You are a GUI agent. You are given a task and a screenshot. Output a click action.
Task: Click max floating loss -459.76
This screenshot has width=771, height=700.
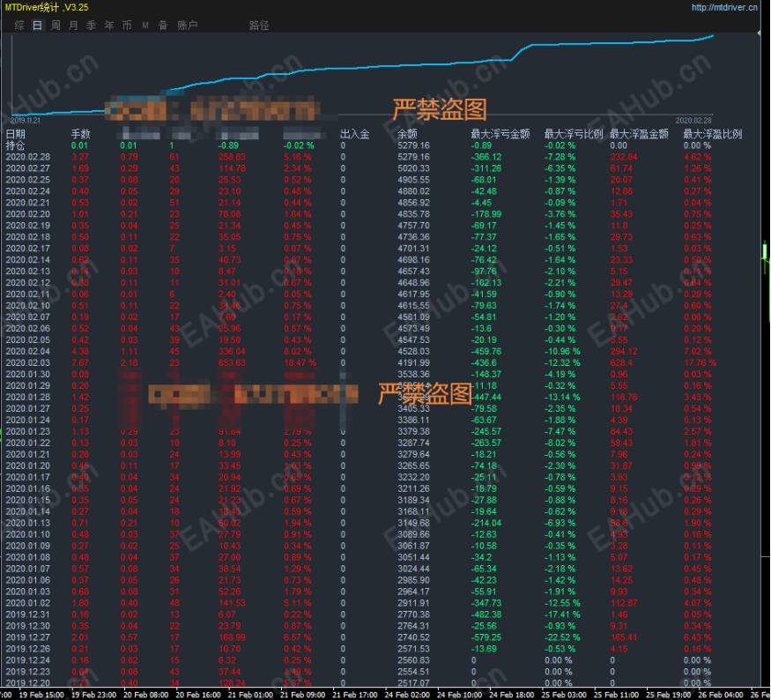[486, 351]
